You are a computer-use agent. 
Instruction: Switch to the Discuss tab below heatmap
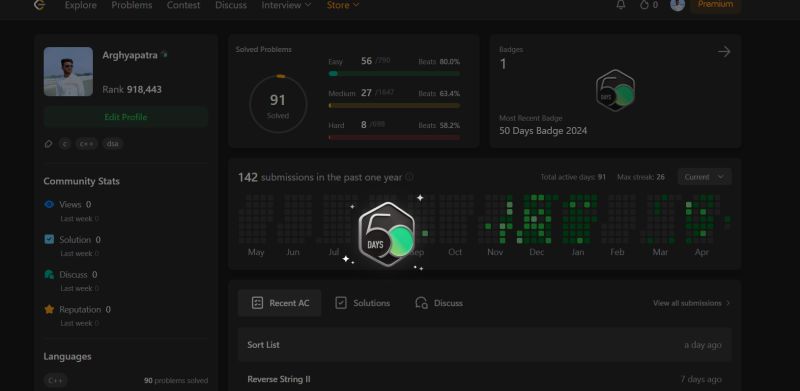(x=439, y=303)
